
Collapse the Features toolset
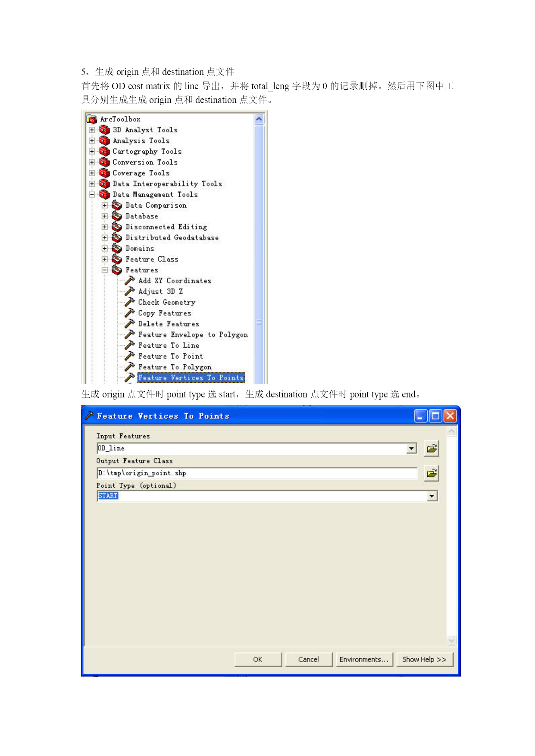105,270
